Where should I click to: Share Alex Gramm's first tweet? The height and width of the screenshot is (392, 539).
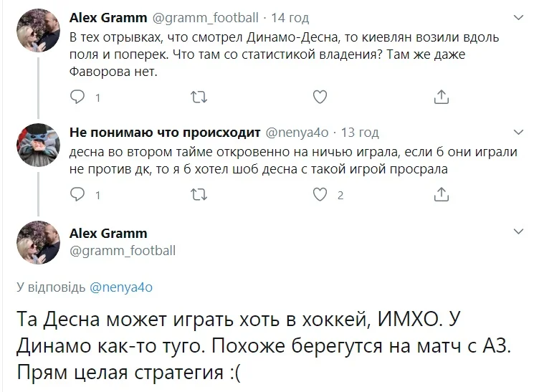442,97
